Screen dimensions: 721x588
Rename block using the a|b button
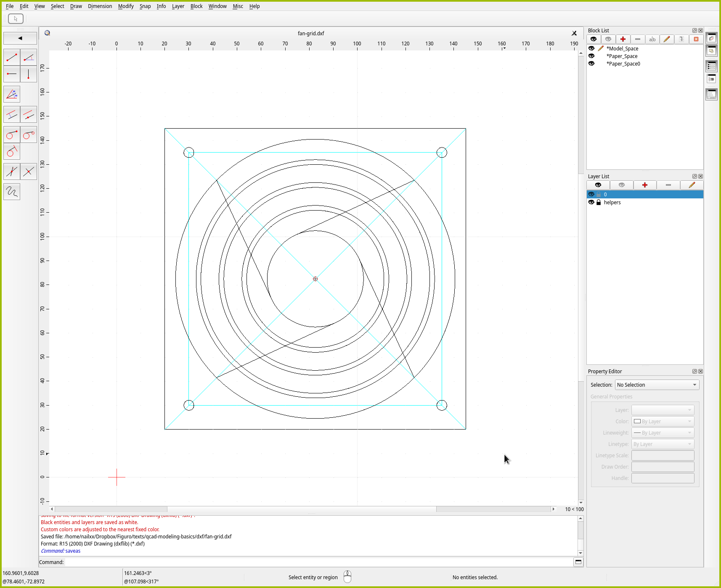point(652,39)
